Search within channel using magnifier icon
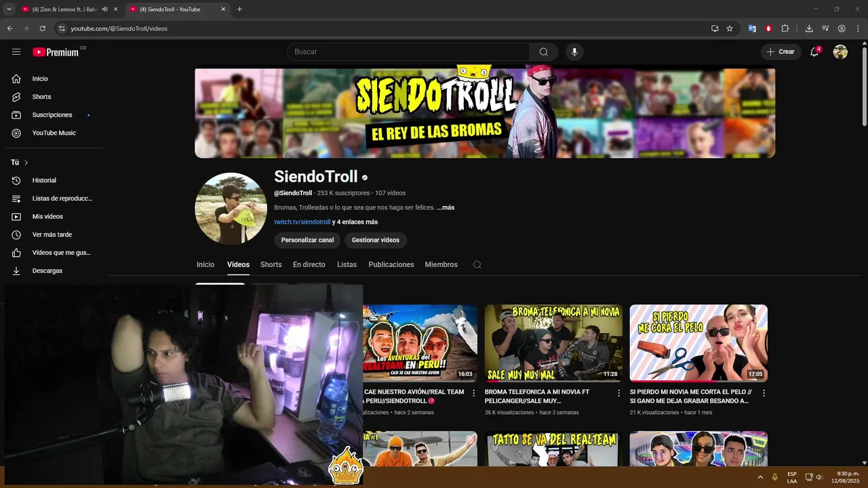Screen dimensions: 868x488 477,264
